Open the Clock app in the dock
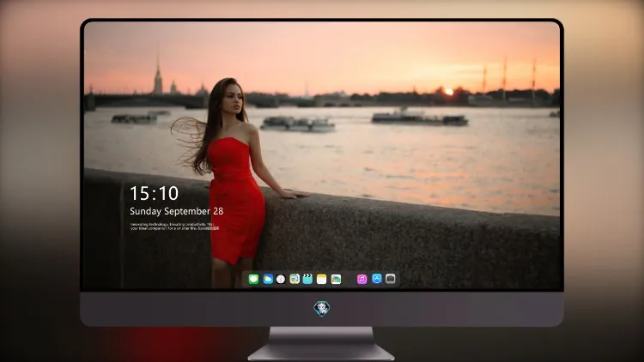The width and height of the screenshot is (644, 362). 281,279
